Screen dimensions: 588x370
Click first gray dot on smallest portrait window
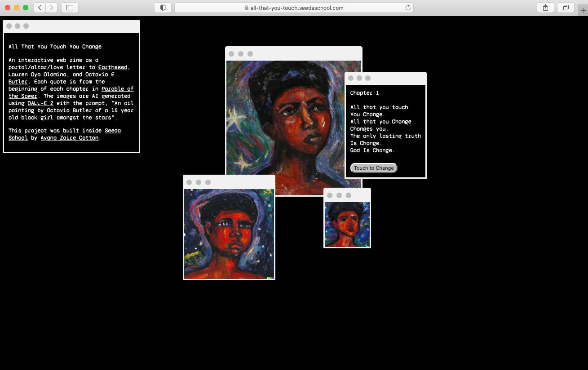[330, 195]
